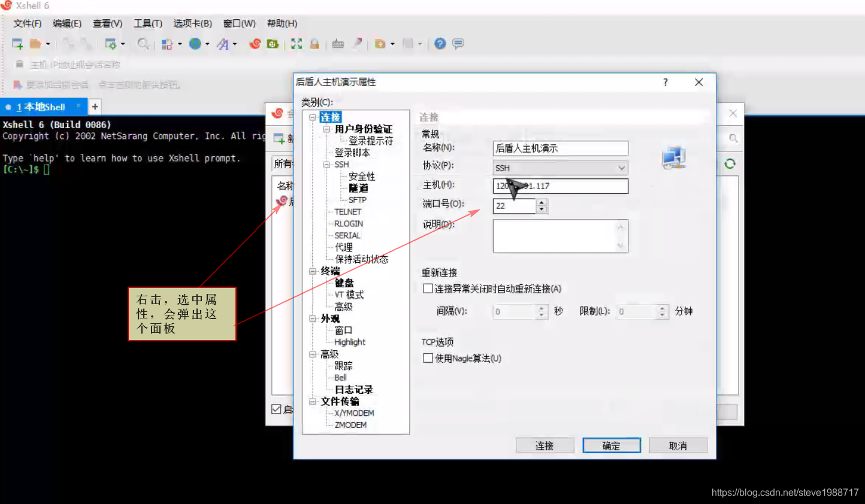Click the lock screen toolbar icon

[x=314, y=44]
